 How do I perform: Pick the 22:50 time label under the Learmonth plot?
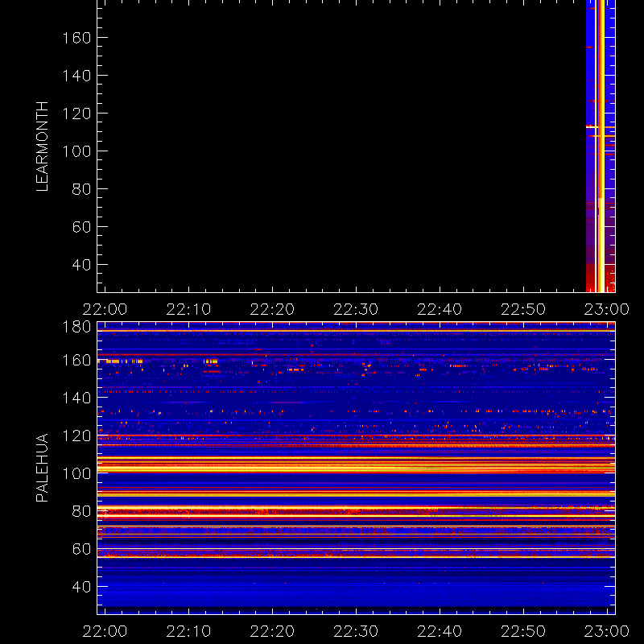point(523,309)
